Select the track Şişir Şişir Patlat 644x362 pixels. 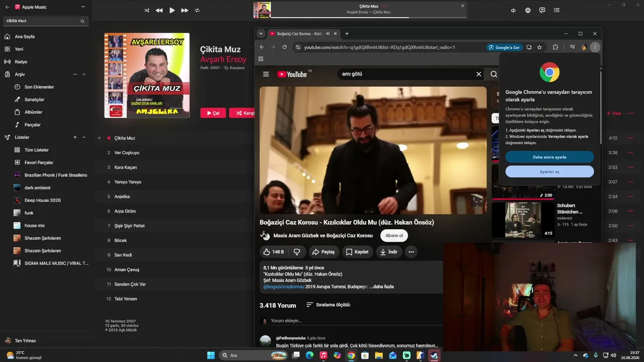click(x=129, y=226)
